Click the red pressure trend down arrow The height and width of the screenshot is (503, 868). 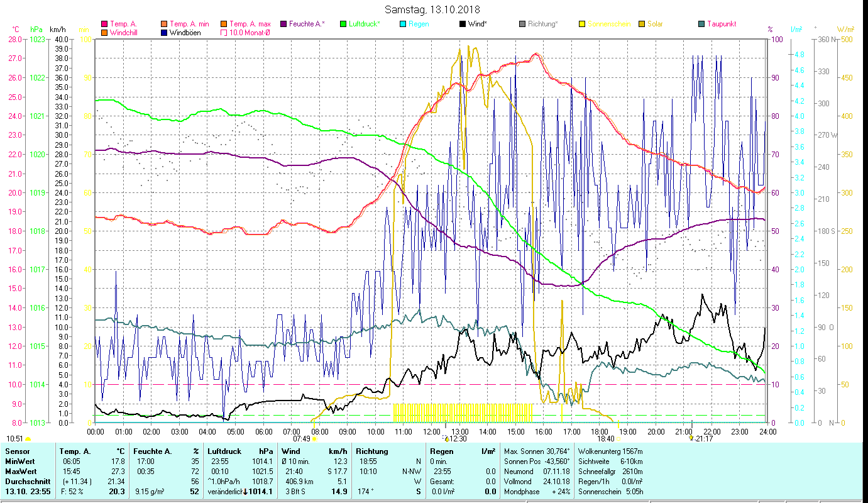pyautogui.click(x=244, y=492)
